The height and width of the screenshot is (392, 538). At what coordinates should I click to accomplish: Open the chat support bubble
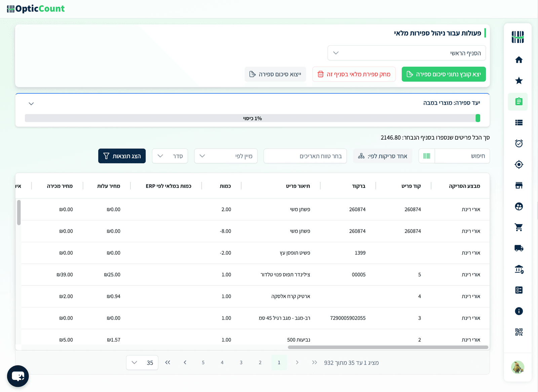pos(18,376)
